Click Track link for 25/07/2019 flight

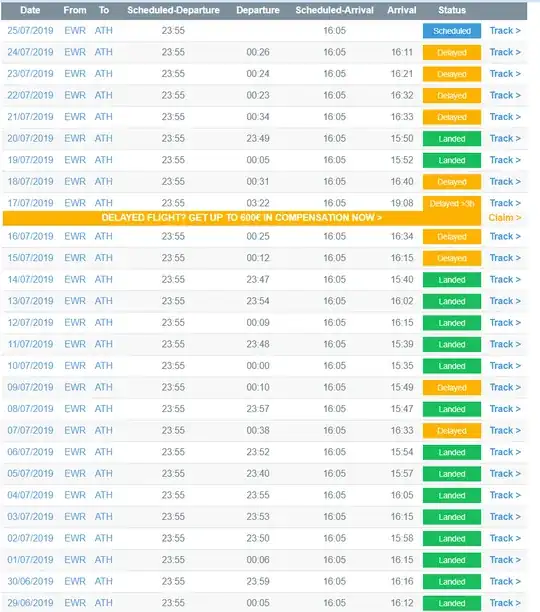[x=505, y=30]
